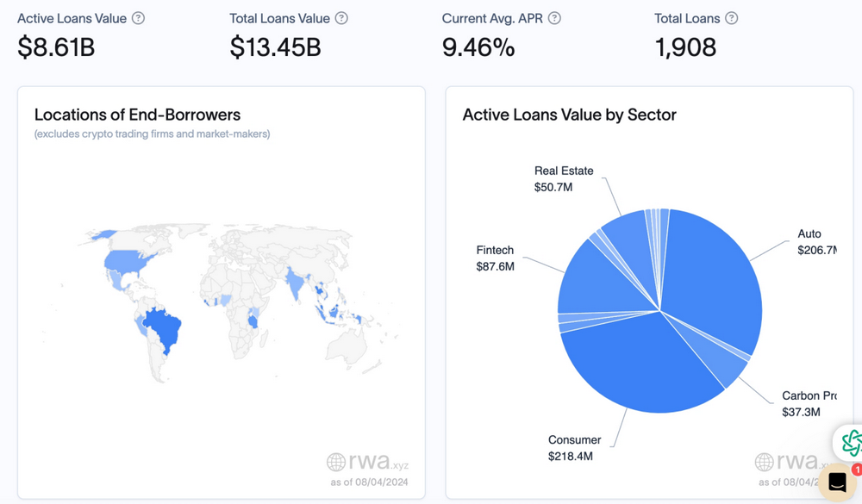Click the Current Avg. APR help icon
This screenshot has width=862, height=504.
click(555, 17)
